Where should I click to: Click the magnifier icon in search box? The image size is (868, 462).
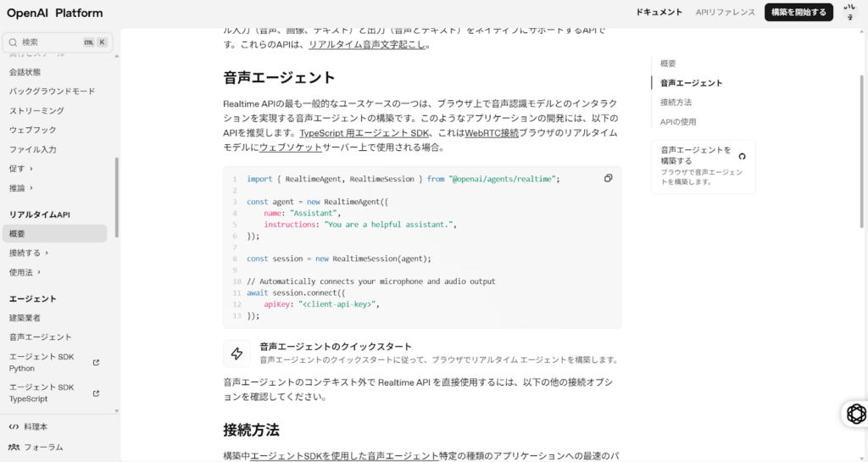coord(14,42)
